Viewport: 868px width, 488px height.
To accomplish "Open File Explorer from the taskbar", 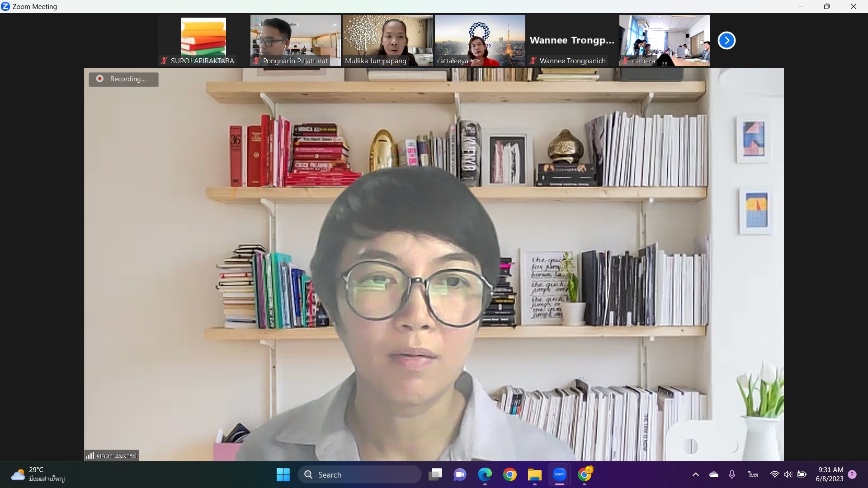I will 535,474.
